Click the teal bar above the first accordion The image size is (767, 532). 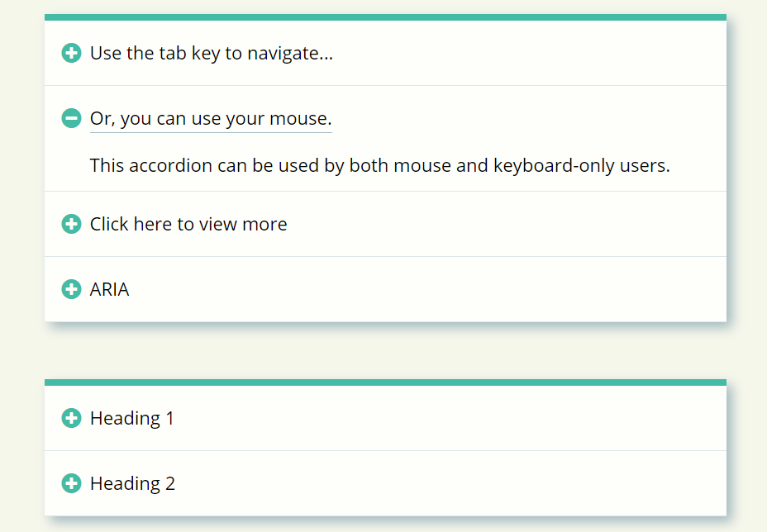point(385,17)
